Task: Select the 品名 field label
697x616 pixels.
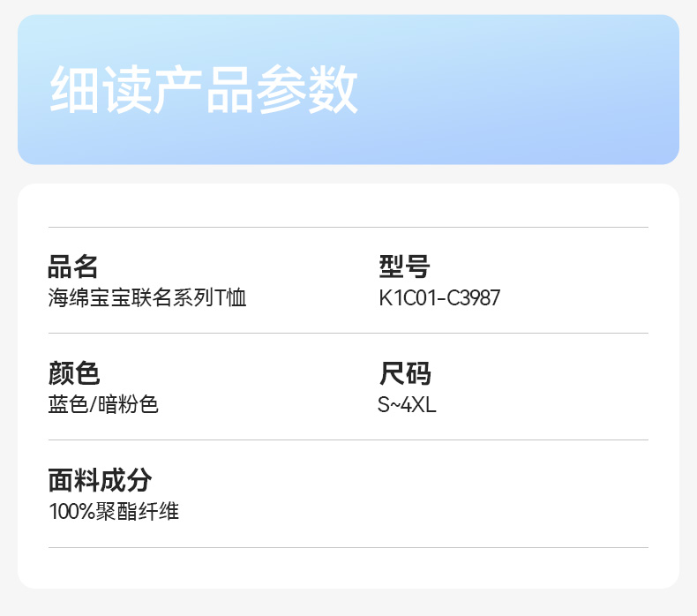Action: point(73,266)
